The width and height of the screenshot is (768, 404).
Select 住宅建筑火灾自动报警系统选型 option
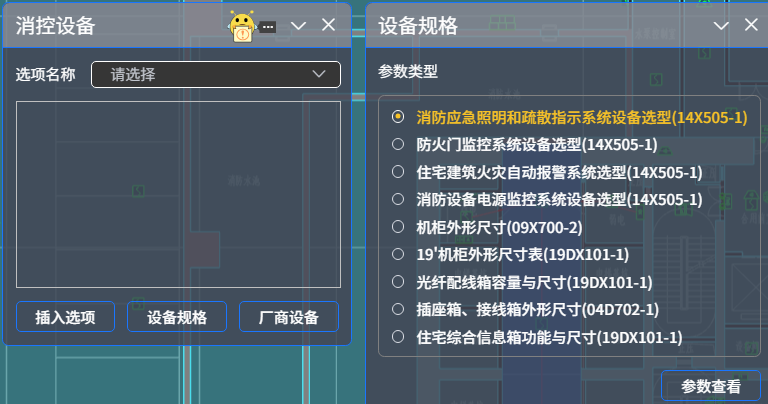[x=398, y=172]
